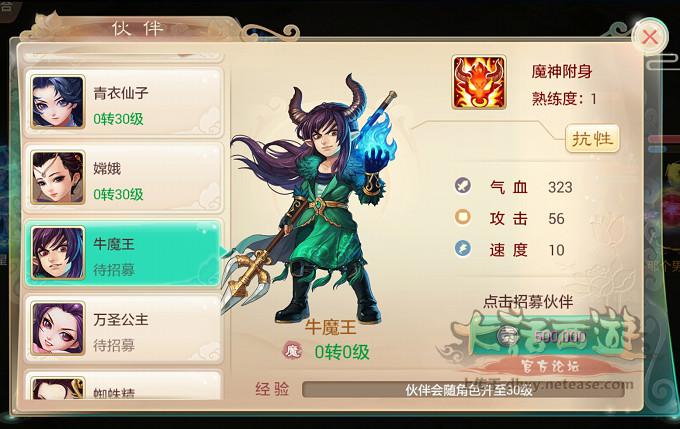Image resolution: width=680 pixels, height=429 pixels.
Task: Select the partially visible 蜘蛛精 entry
Action: click(123, 386)
